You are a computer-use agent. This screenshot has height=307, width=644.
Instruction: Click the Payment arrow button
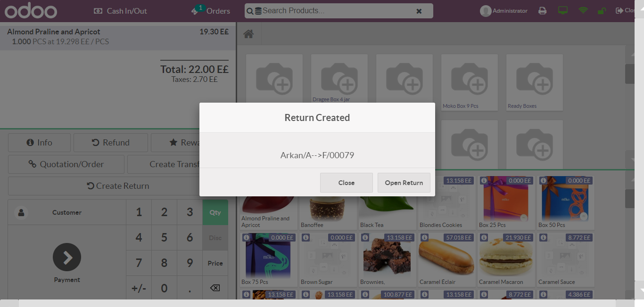click(67, 257)
